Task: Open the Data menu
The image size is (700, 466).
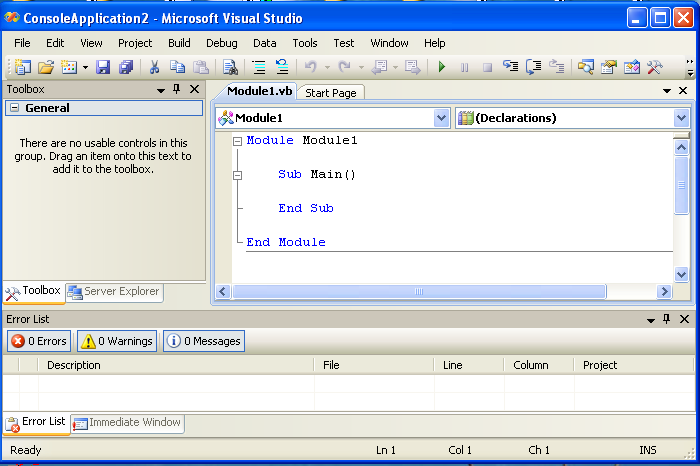Action: 265,43
